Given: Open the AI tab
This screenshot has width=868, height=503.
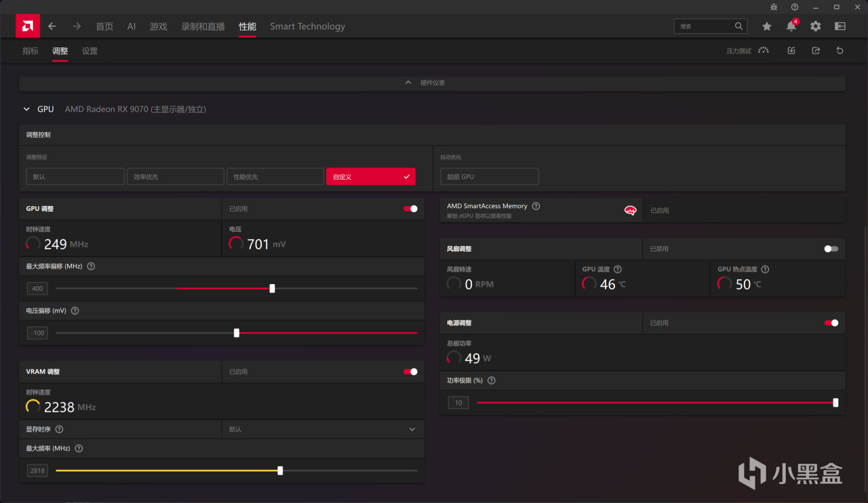Looking at the screenshot, I should 132,26.
